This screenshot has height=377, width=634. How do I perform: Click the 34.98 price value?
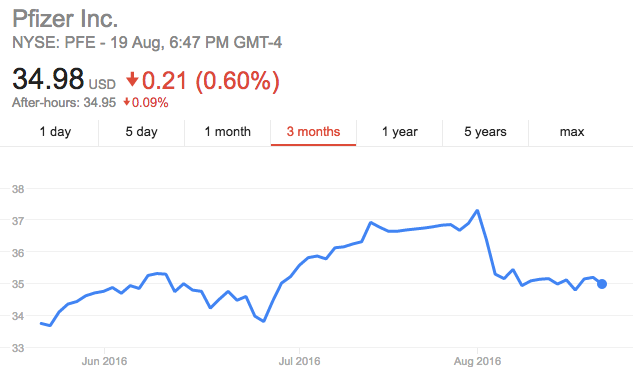(48, 78)
